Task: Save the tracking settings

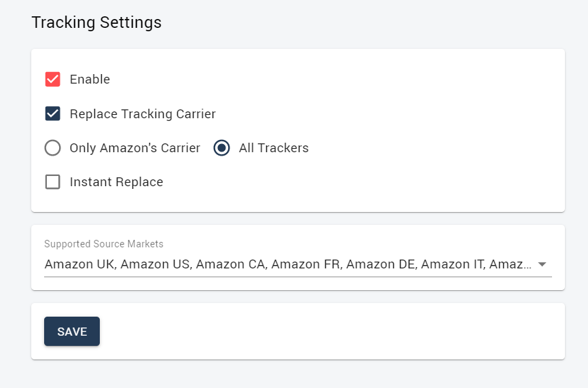Action: (x=72, y=332)
